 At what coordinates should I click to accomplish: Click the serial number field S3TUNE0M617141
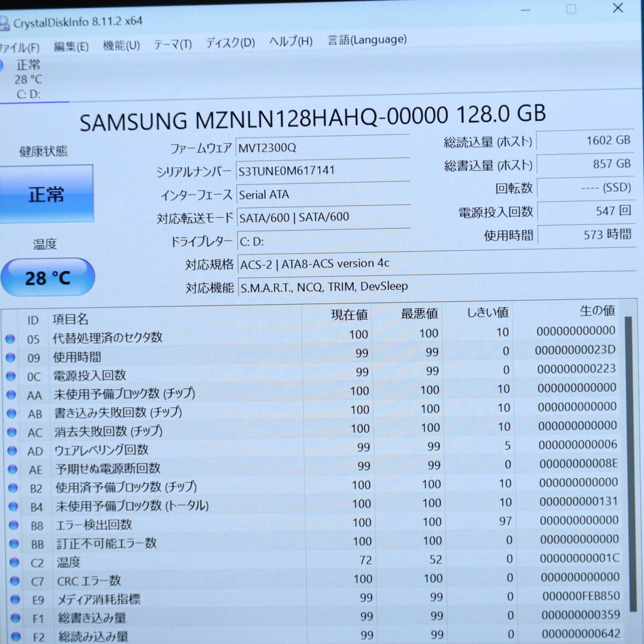pos(323,171)
